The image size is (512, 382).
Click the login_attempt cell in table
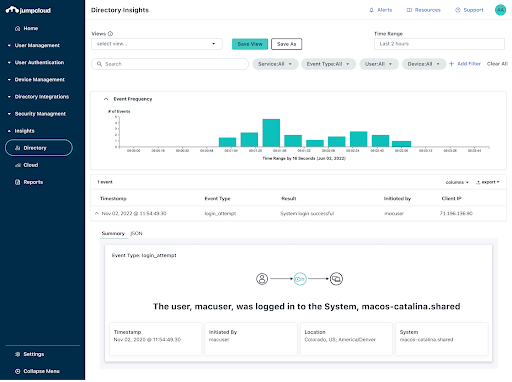pos(220,213)
